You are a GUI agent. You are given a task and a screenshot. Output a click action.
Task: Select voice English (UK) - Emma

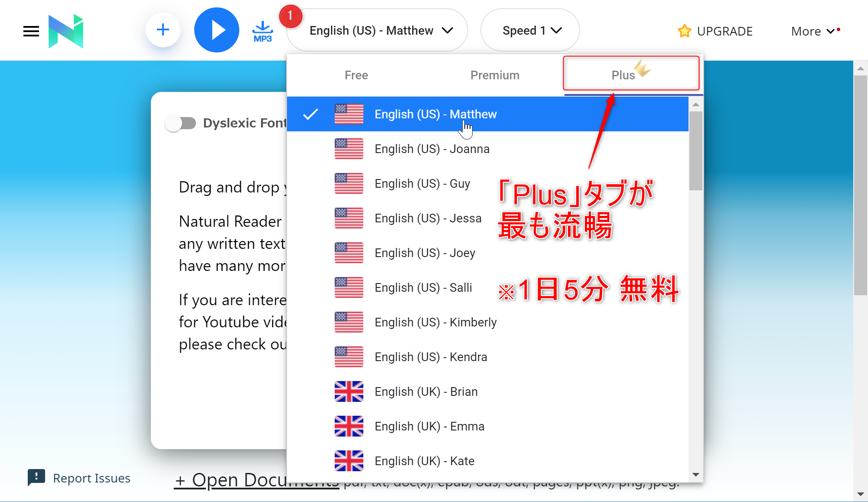pyautogui.click(x=487, y=426)
